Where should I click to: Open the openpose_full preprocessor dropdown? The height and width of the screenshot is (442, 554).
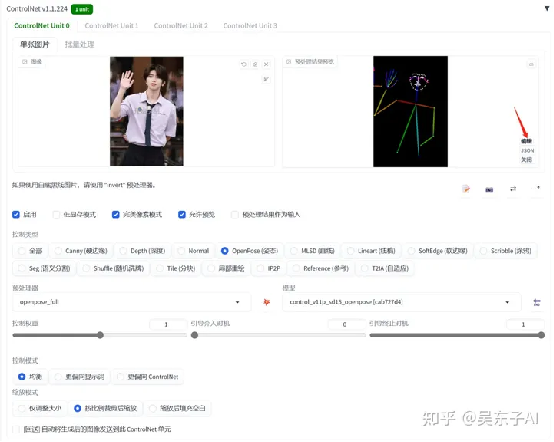tap(132, 302)
